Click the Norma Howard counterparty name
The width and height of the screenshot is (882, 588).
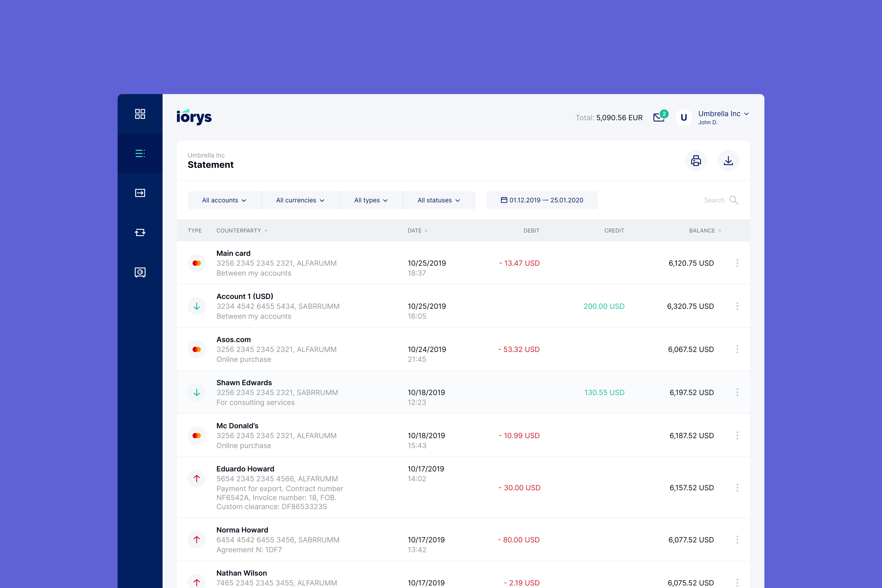pyautogui.click(x=242, y=530)
